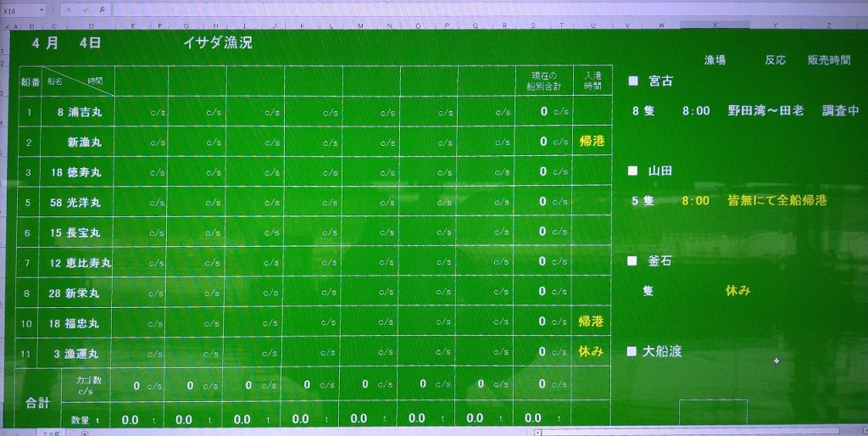Click the 休み cell for 3 漁運丸
Screen dimensions: 868x436
(x=592, y=351)
